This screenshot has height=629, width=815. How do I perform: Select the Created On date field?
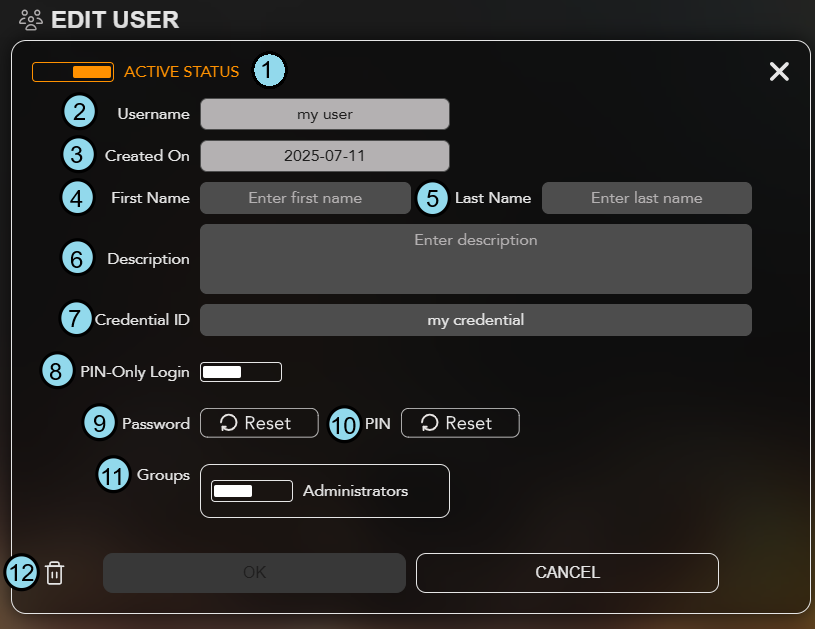click(324, 156)
